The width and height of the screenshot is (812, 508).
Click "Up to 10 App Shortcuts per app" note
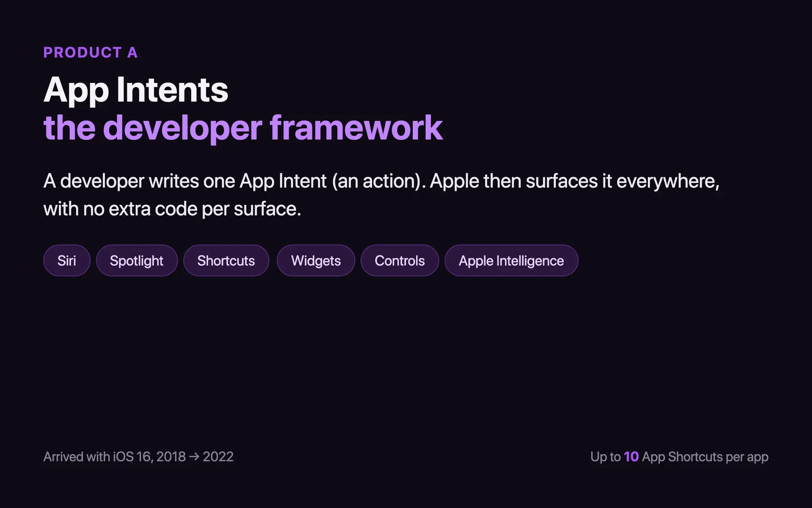[679, 457]
